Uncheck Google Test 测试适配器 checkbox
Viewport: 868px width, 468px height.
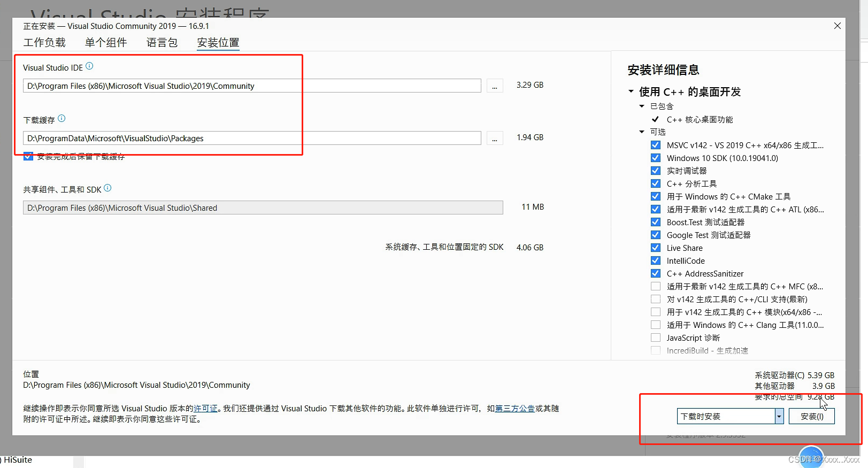pos(656,235)
